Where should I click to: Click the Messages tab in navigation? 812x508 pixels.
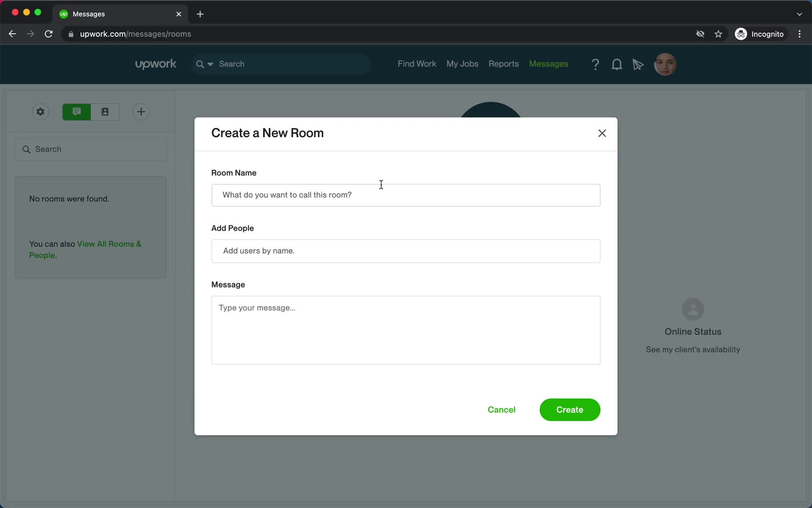pyautogui.click(x=549, y=64)
